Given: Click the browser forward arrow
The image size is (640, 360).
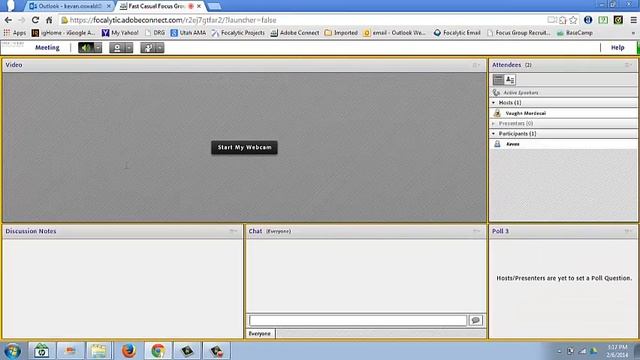Looking at the screenshot, I should click(22, 20).
